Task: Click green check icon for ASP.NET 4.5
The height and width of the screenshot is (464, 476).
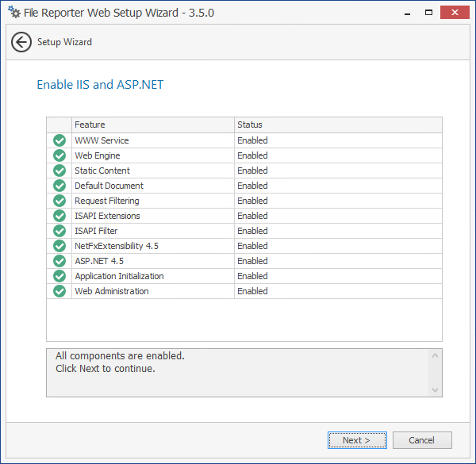Action: point(59,261)
